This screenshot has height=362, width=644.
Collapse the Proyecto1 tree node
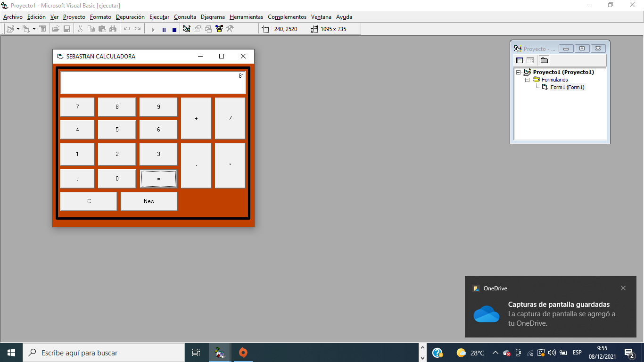click(519, 73)
